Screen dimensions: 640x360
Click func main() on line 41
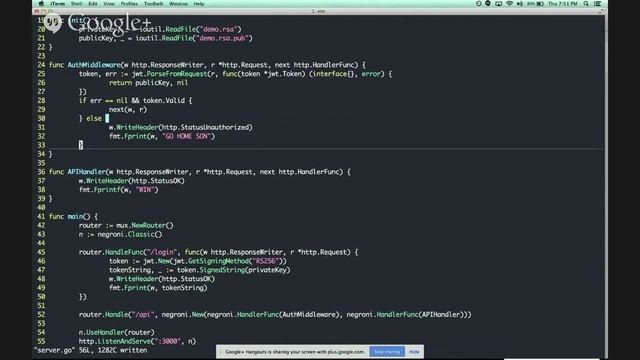tap(69, 217)
